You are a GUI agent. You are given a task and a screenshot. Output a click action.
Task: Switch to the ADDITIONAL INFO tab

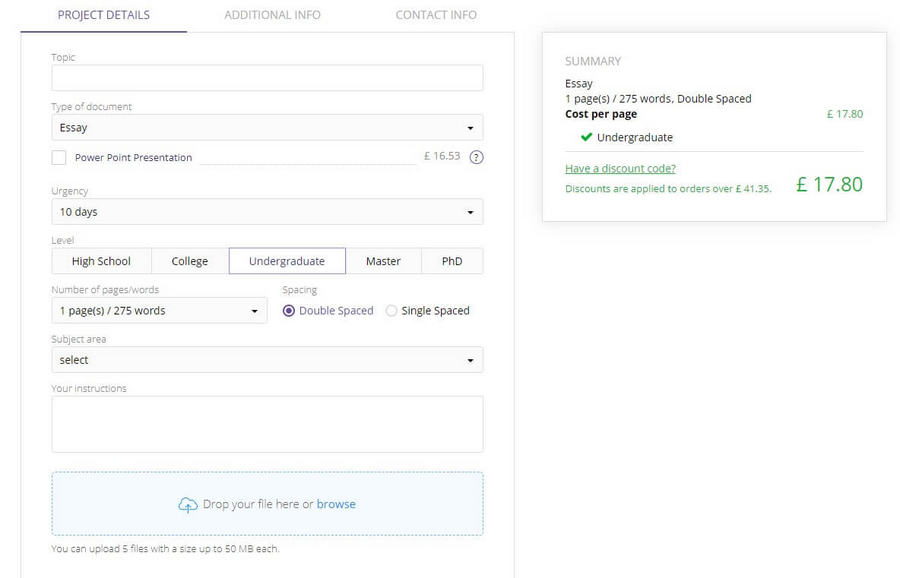pos(271,15)
